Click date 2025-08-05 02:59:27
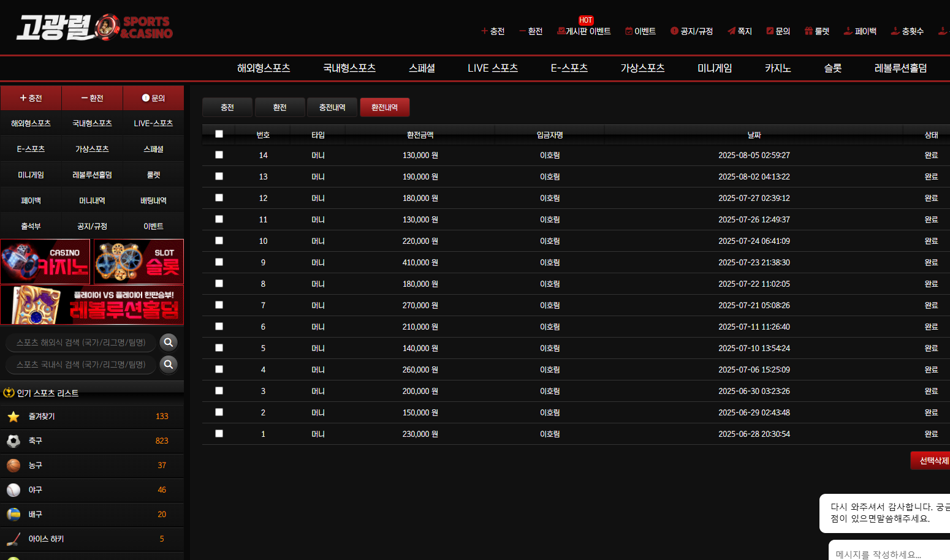Viewport: 950px width, 560px height. [x=754, y=155]
